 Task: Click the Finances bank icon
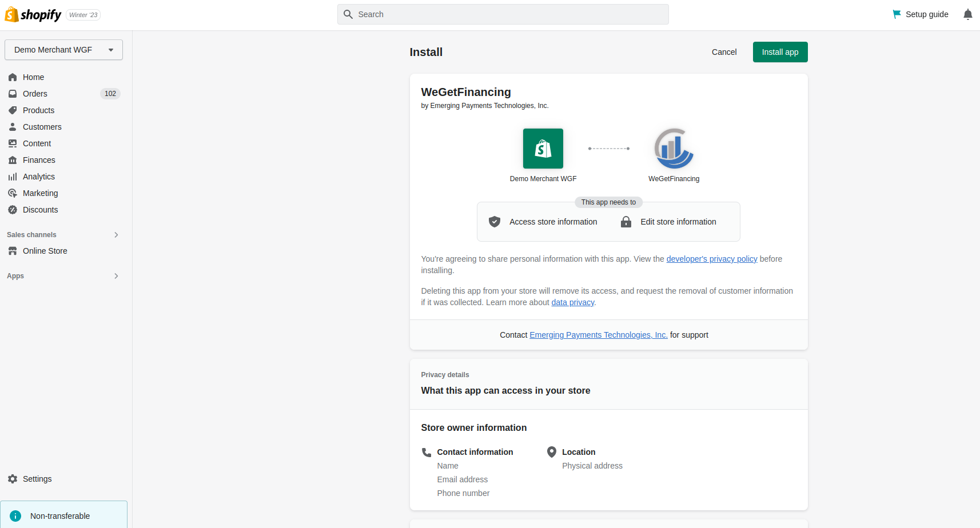13,160
